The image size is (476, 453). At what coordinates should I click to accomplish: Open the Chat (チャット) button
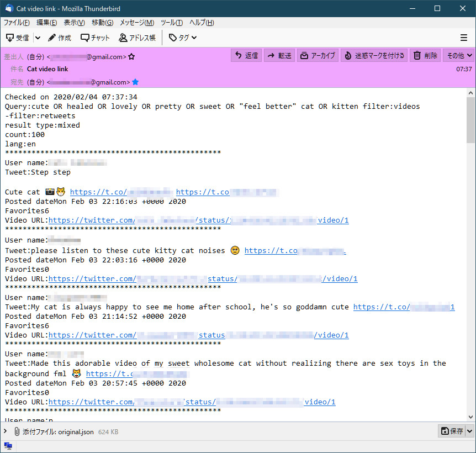click(95, 38)
